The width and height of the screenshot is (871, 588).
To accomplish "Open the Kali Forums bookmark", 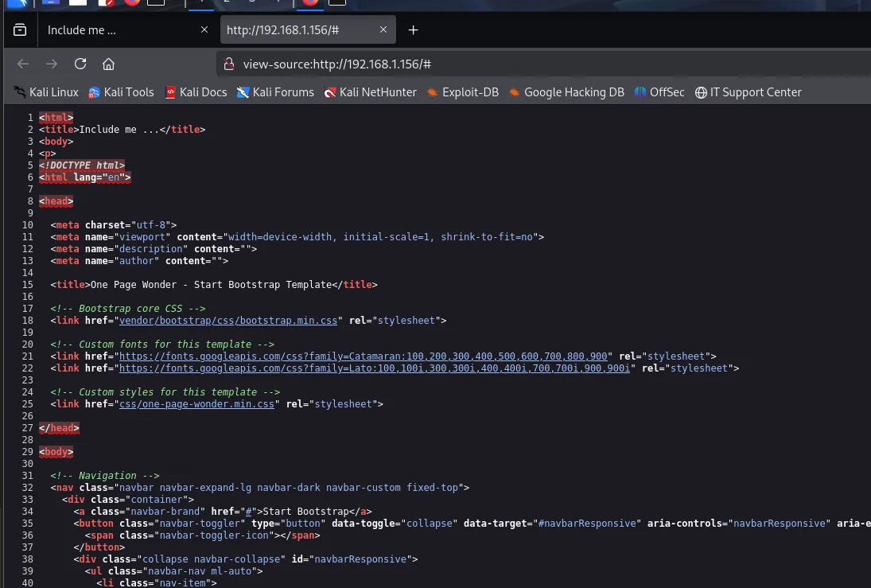I will (x=275, y=92).
